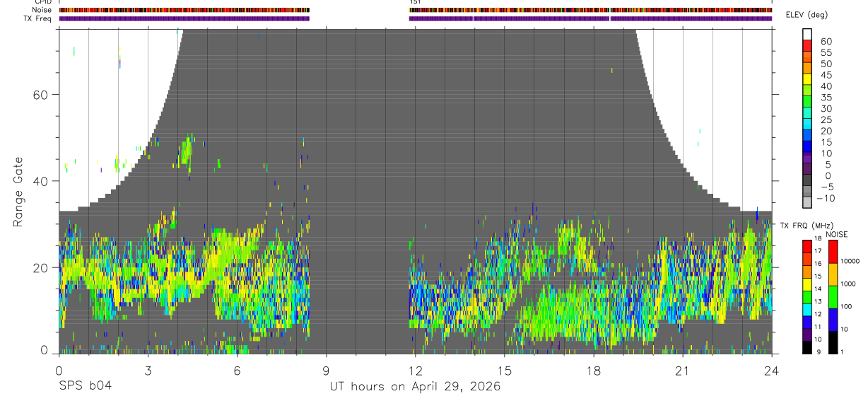The image size is (868, 401).
Task: Click the purple TX Freq strip after 12 UT
Action: [x=590, y=18]
